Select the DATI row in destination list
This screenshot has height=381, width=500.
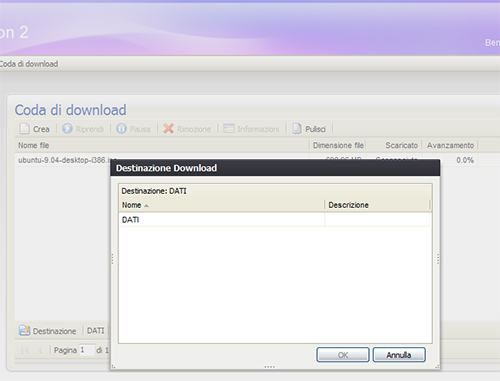(275, 220)
